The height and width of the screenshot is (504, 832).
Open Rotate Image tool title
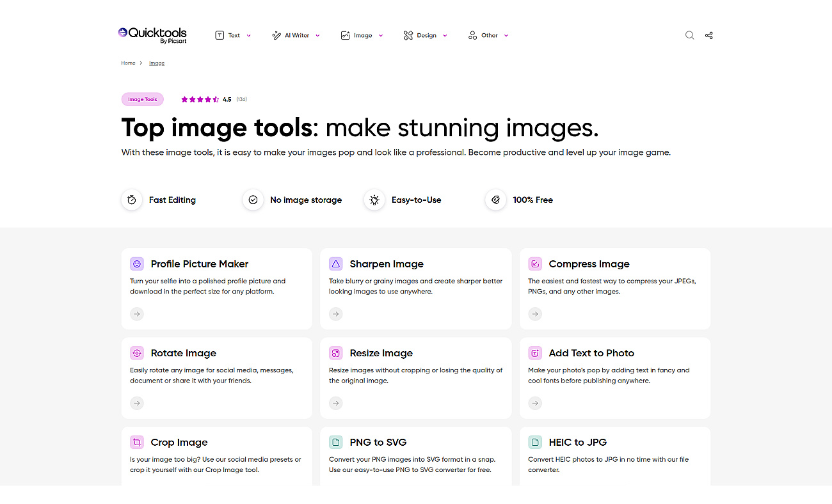coord(184,353)
